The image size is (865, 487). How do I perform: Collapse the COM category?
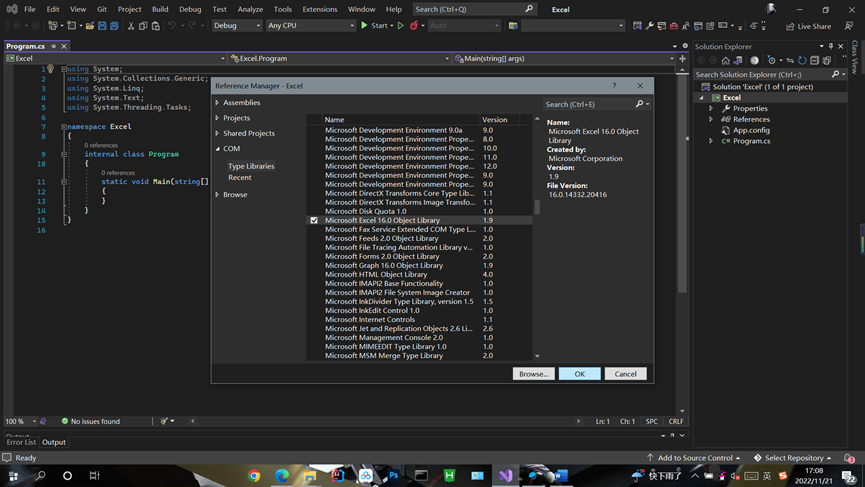(x=218, y=149)
